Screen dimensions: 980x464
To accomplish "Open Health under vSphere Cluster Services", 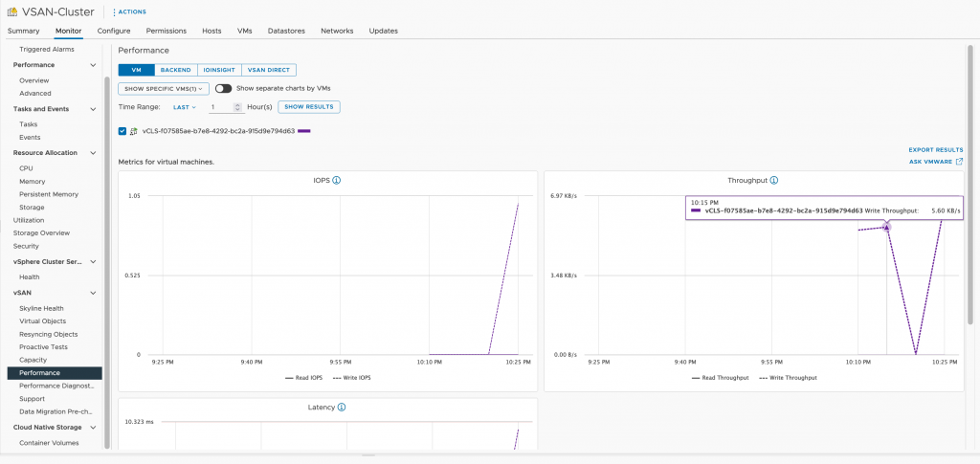I will [30, 277].
